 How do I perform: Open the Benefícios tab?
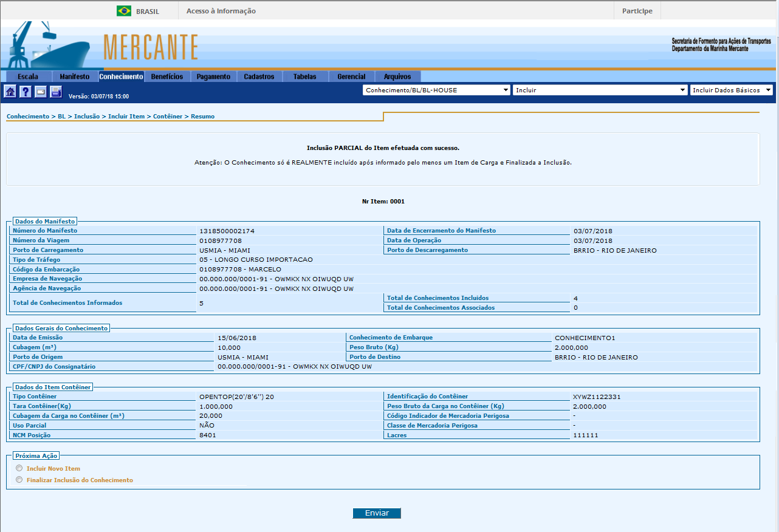pos(166,77)
